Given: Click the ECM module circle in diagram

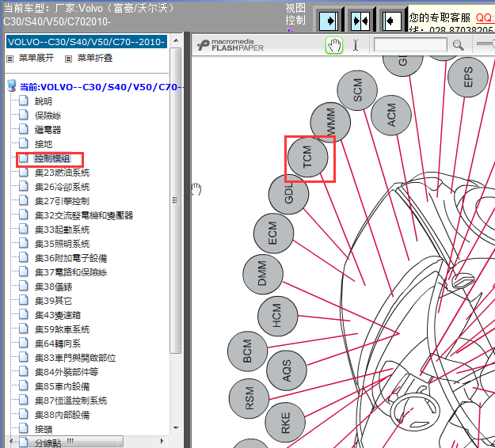Looking at the screenshot, I should tap(273, 233).
